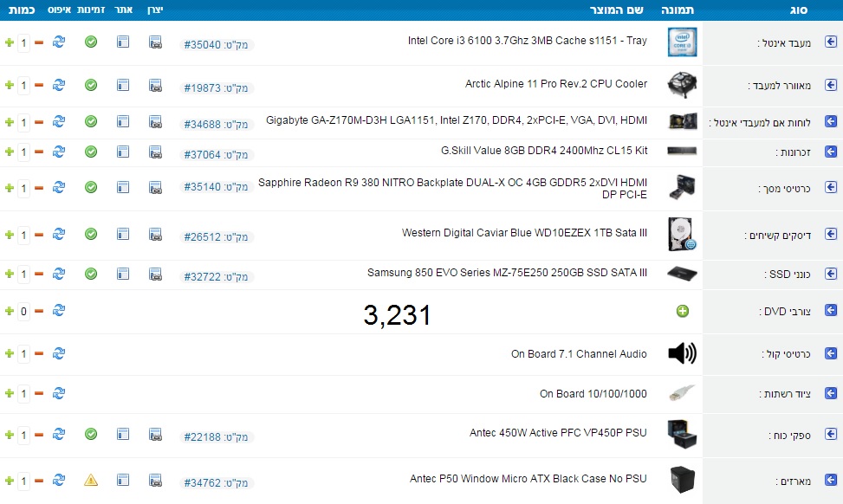This screenshot has height=504, width=843.
Task: Click SKU #34688 for the Gigabyte motherboard
Action: coord(216,124)
